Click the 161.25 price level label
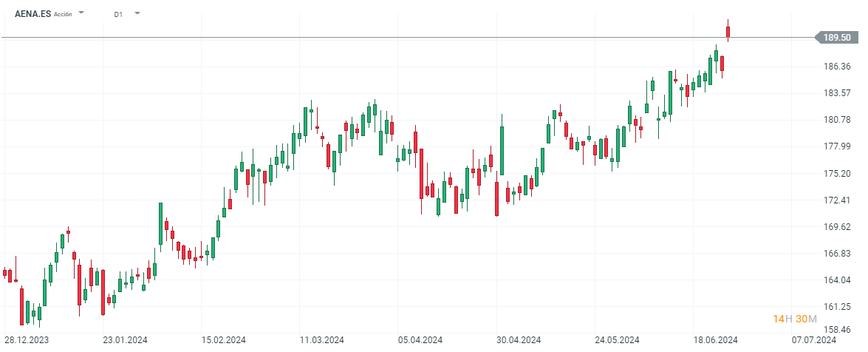868x352 pixels. click(835, 307)
